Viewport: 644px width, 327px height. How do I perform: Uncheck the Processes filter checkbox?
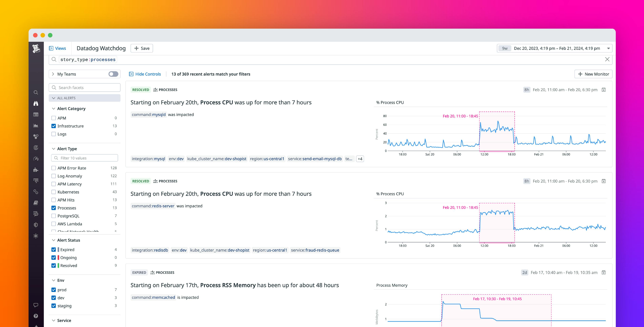pyautogui.click(x=54, y=208)
